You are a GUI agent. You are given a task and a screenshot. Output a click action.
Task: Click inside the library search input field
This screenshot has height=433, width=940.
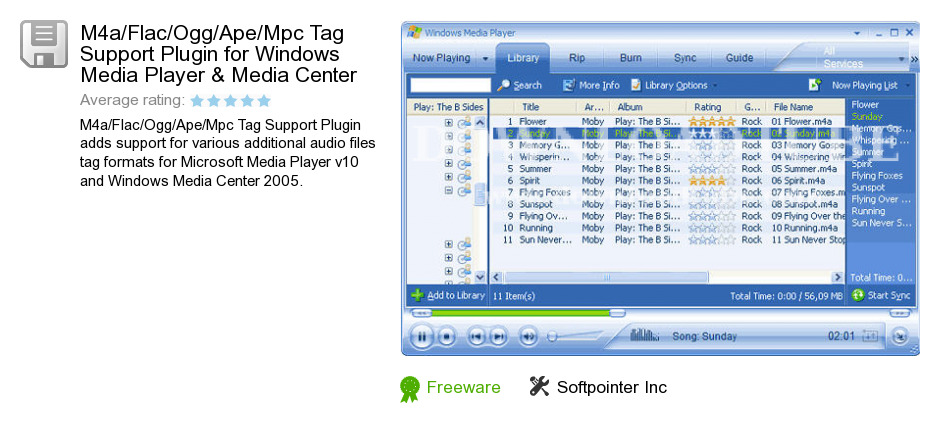[x=450, y=85]
